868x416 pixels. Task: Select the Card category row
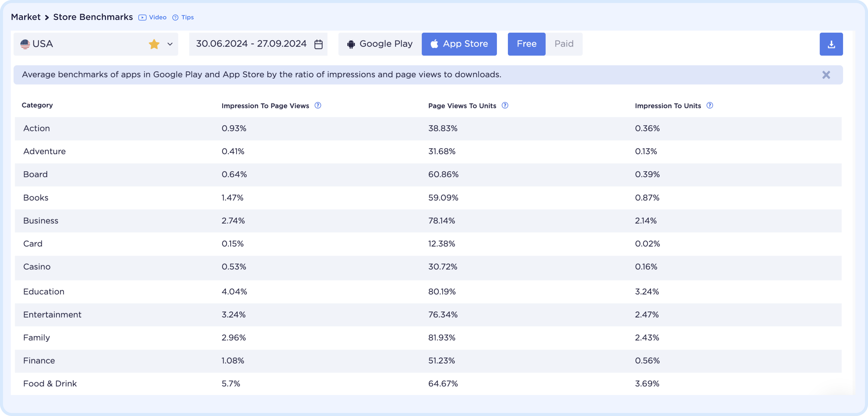pos(428,244)
